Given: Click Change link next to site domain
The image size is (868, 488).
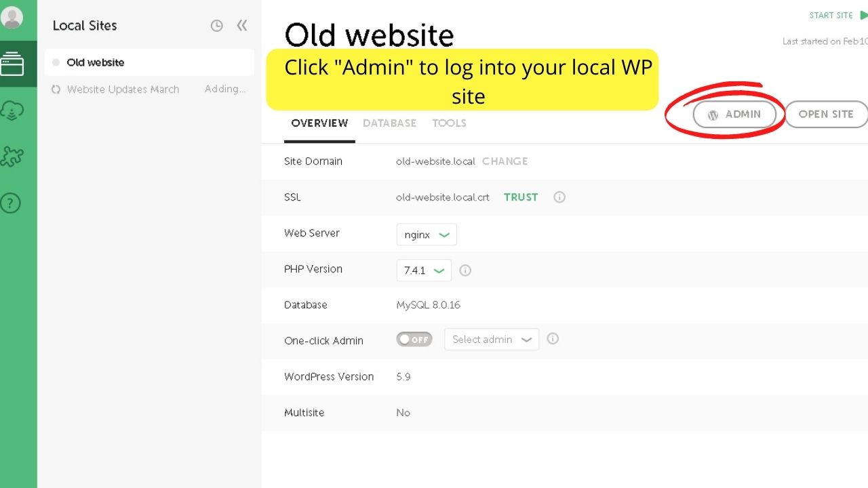Looking at the screenshot, I should coord(505,161).
